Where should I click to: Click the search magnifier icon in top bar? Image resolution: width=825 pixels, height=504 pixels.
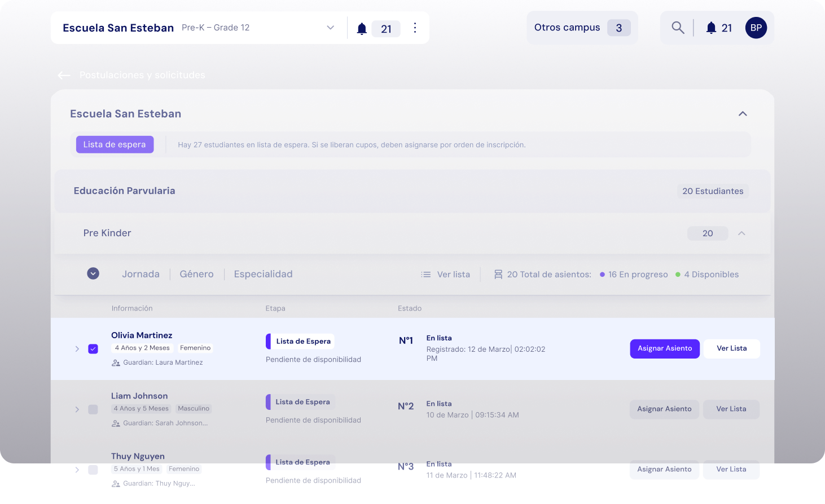678,27
